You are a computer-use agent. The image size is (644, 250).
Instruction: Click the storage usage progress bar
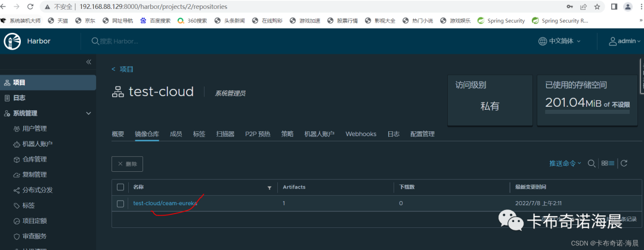587,112
